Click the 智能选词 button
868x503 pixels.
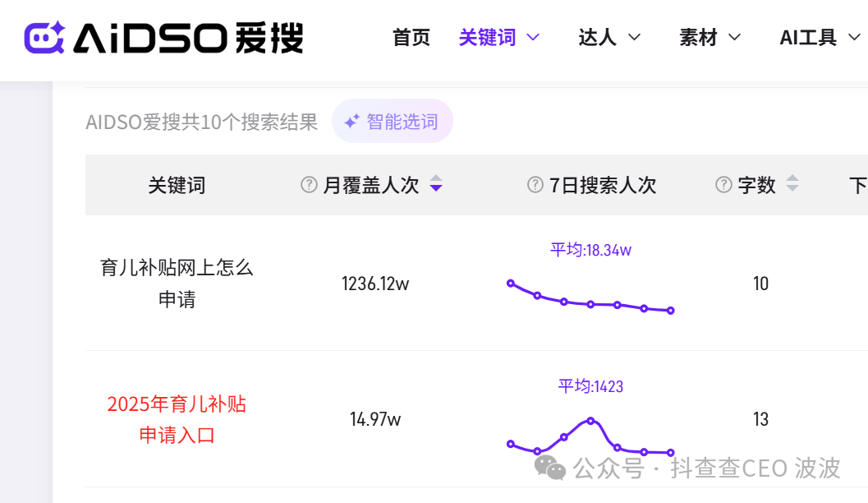click(x=392, y=122)
